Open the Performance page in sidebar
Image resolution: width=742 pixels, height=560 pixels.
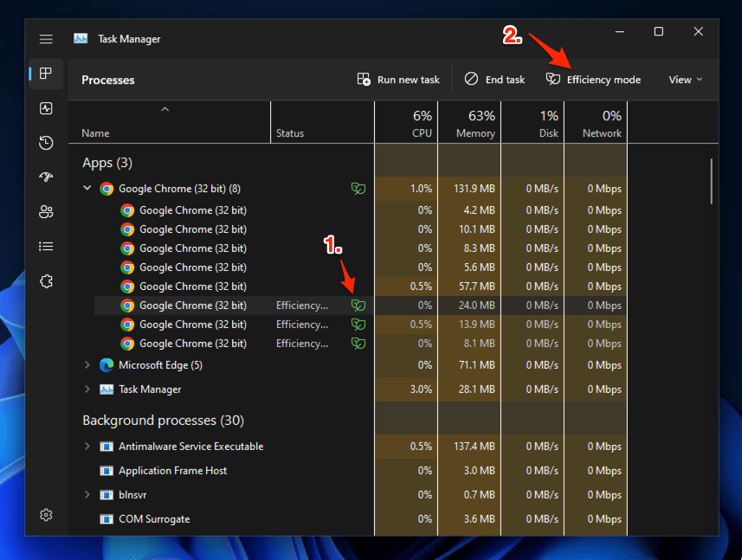(46, 108)
